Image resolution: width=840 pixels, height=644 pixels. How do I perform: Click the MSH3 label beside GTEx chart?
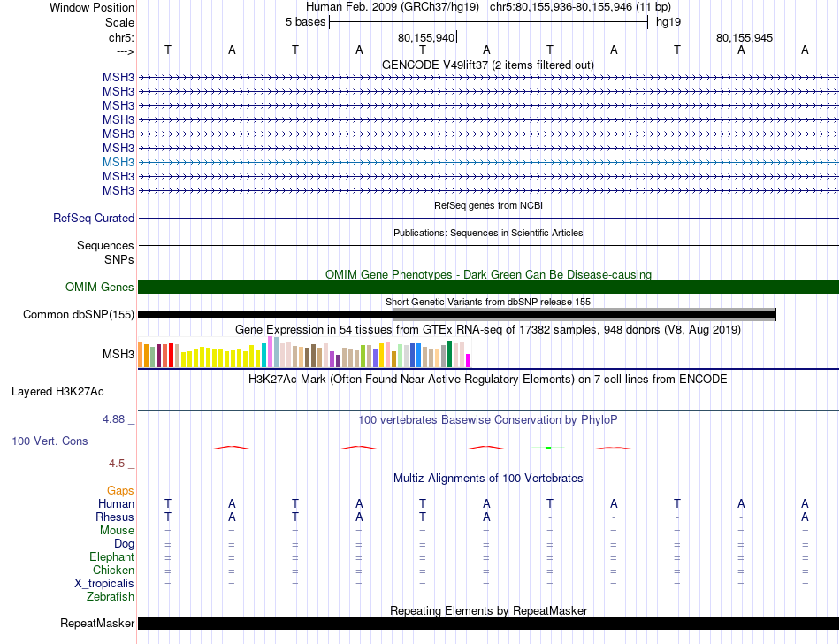click(118, 354)
